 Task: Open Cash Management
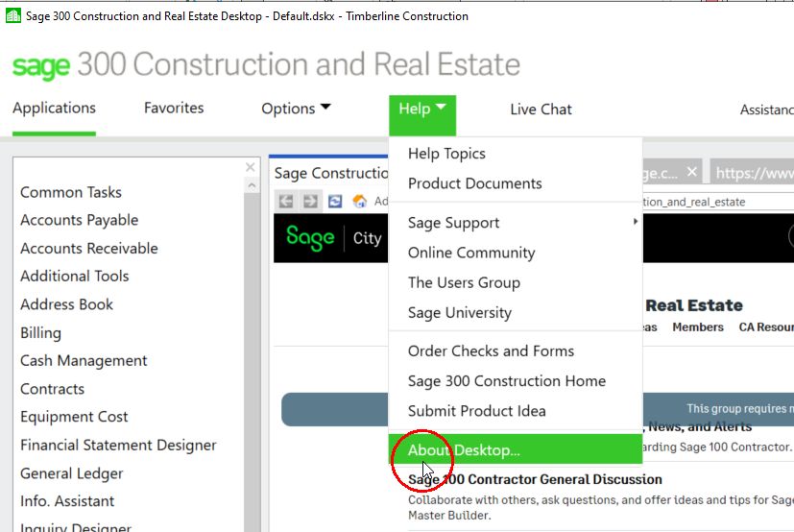[x=84, y=361]
